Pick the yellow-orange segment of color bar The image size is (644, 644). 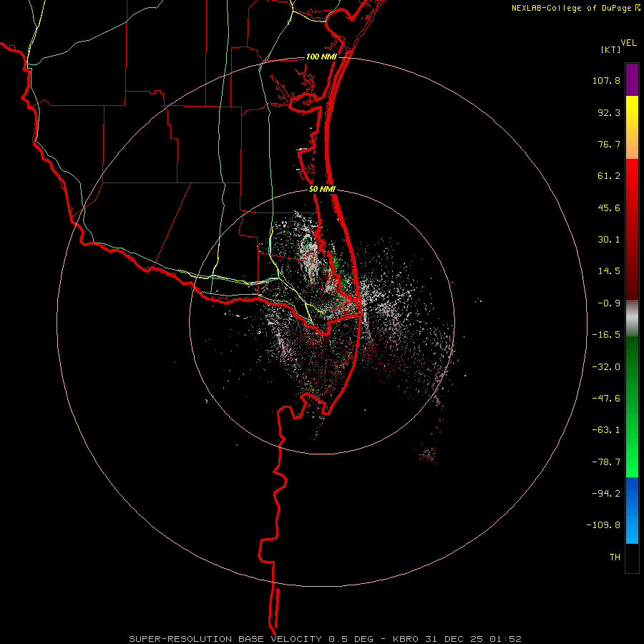coord(632,127)
